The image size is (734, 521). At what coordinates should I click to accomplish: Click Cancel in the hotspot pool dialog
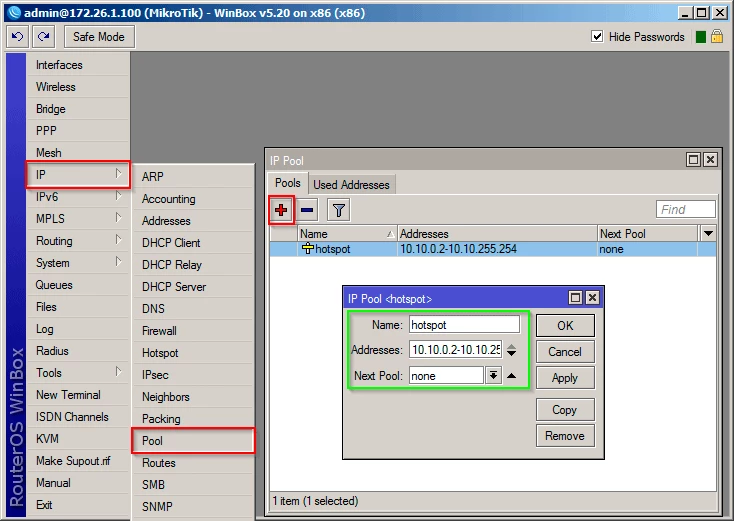tap(565, 352)
